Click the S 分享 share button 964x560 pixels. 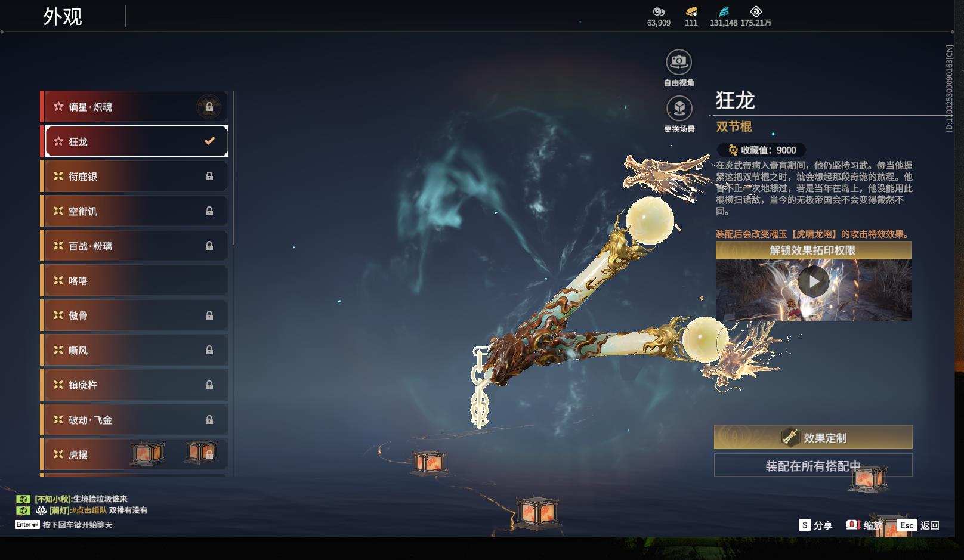tap(815, 525)
